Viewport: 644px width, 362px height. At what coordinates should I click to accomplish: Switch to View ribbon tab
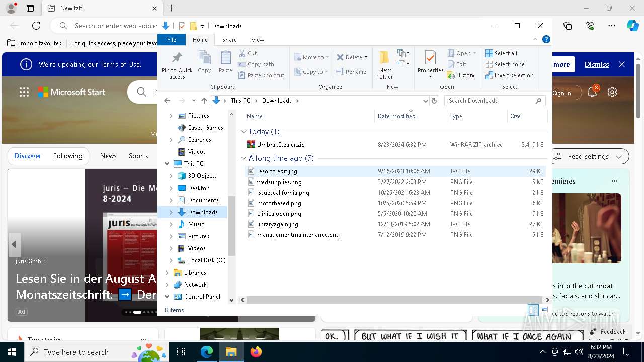[x=258, y=40]
